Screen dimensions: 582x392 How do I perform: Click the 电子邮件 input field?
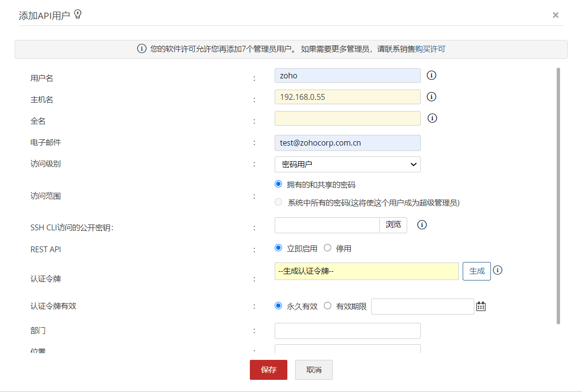347,143
